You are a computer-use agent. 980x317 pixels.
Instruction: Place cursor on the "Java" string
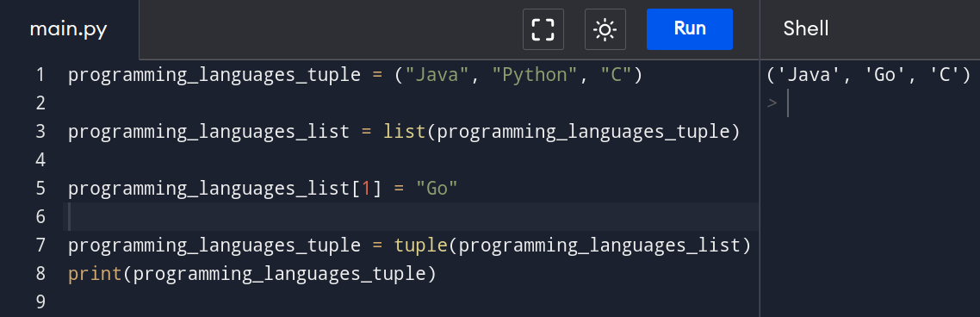tap(437, 75)
